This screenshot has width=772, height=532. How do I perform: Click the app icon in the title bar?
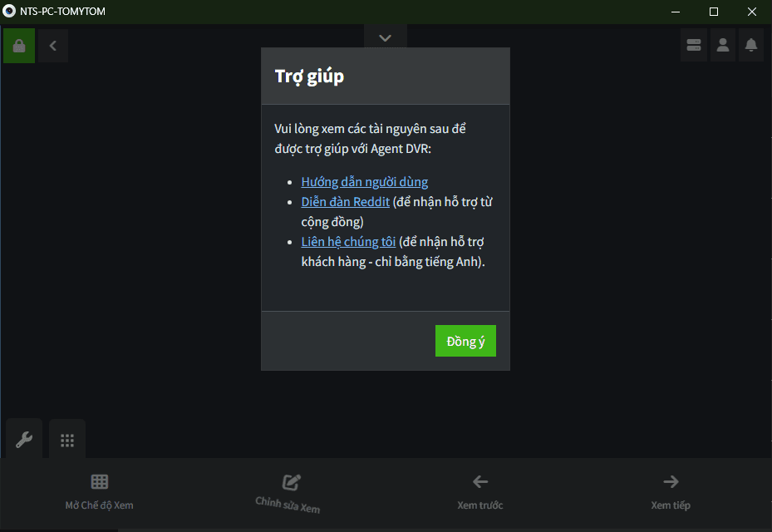coord(10,12)
